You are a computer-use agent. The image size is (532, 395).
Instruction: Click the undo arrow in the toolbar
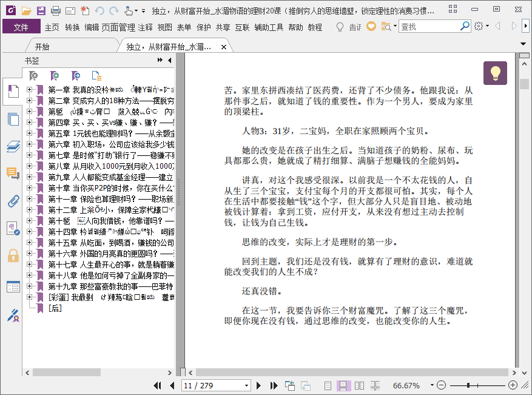pos(99,11)
